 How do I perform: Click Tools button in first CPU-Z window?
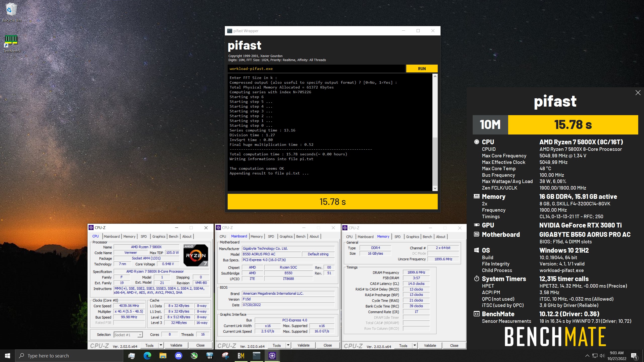point(149,345)
